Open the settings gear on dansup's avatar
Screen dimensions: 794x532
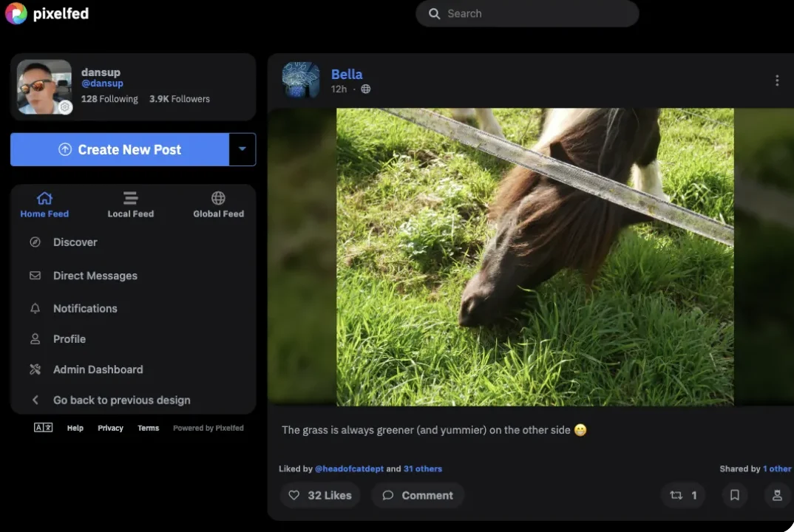tap(65, 107)
